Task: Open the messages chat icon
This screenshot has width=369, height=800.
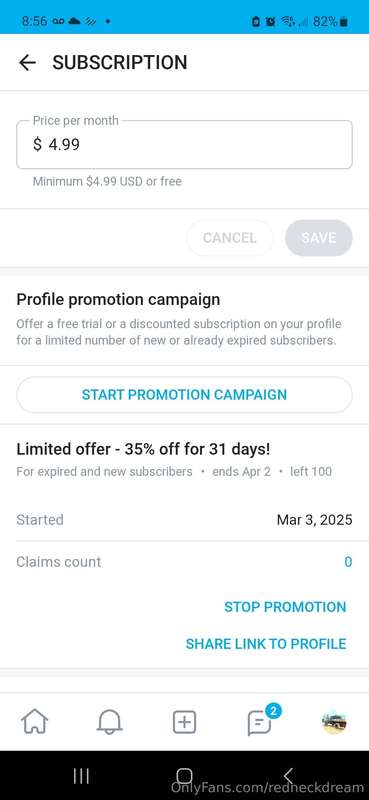Action: click(x=259, y=723)
